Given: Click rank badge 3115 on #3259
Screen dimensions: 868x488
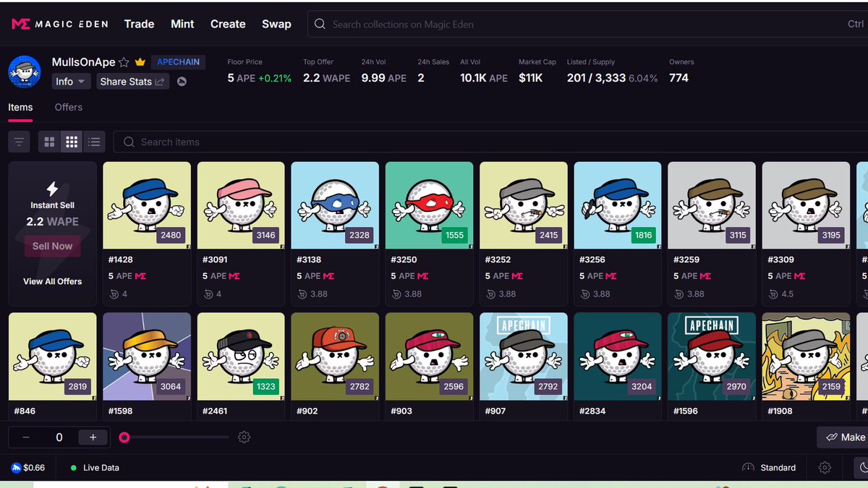Looking at the screenshot, I should pyautogui.click(x=738, y=235).
